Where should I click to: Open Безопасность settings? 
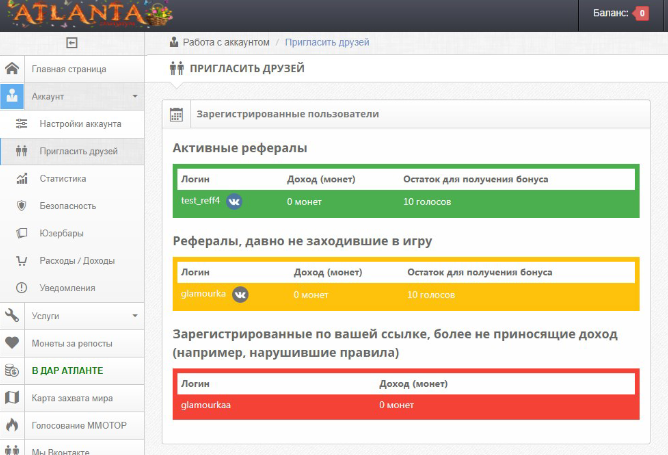68,206
